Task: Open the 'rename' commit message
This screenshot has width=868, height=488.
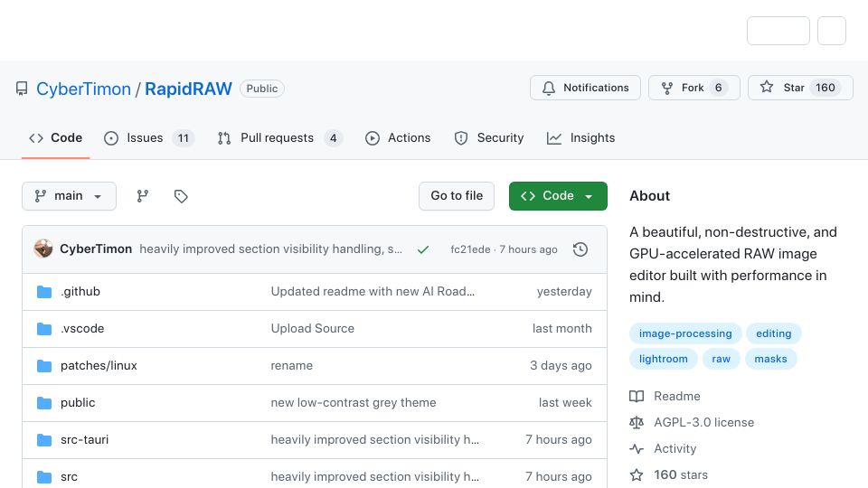Action: pyautogui.click(x=292, y=366)
